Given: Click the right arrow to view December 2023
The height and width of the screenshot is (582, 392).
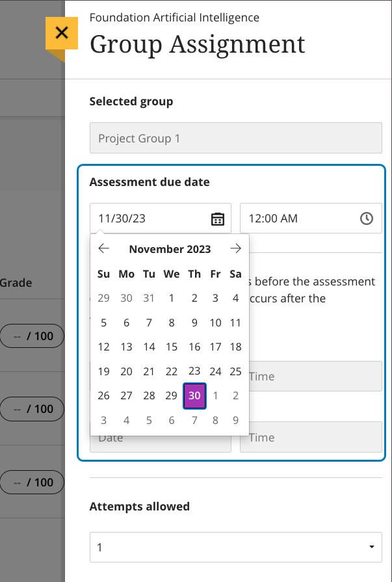Looking at the screenshot, I should (x=236, y=248).
